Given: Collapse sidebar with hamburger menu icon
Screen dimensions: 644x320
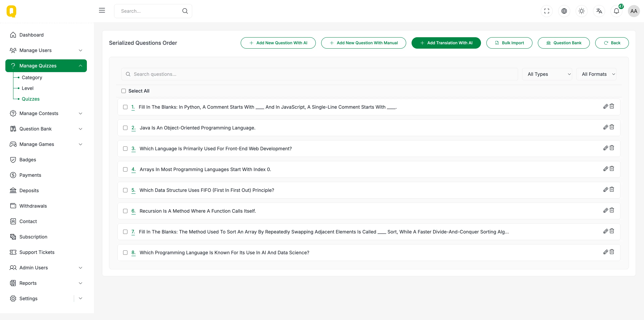Looking at the screenshot, I should tap(102, 11).
